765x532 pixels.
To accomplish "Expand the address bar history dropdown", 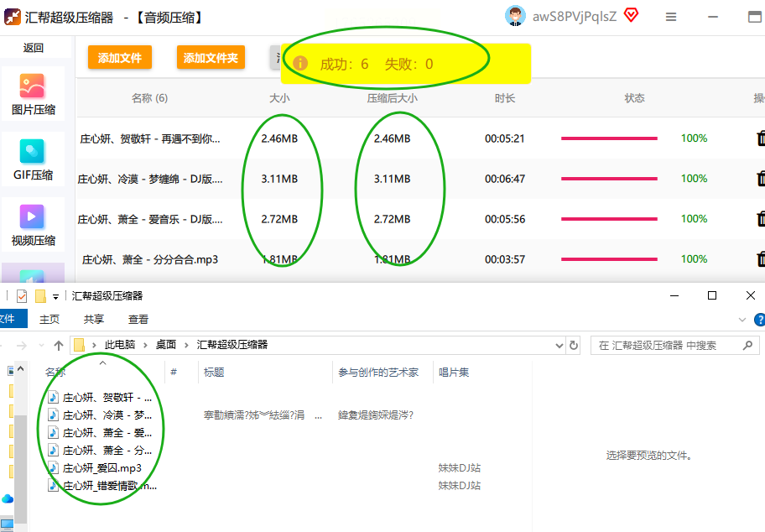I will pyautogui.click(x=559, y=346).
